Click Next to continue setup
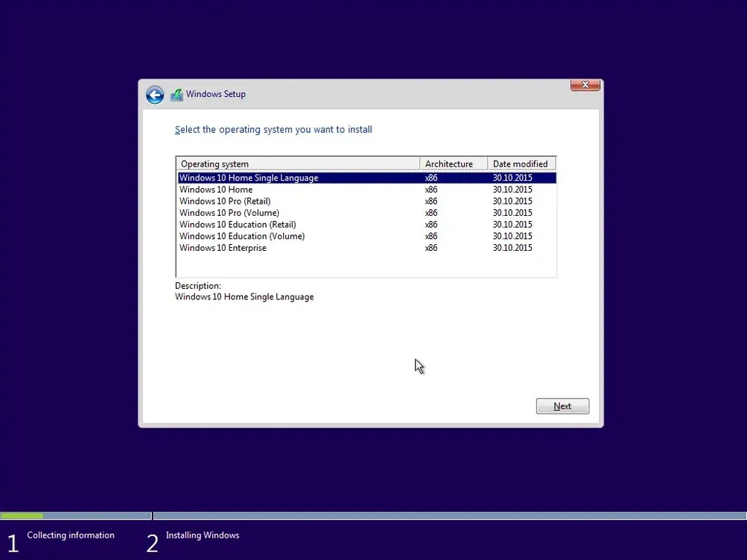The image size is (747, 560). click(x=562, y=406)
